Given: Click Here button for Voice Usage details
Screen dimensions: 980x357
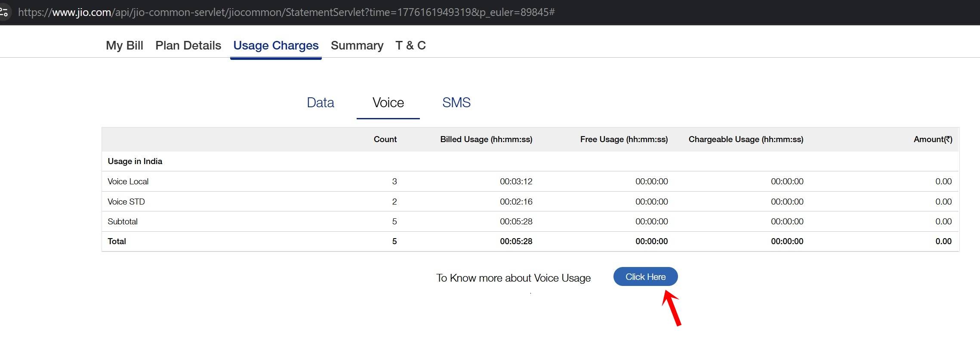Looking at the screenshot, I should (645, 276).
